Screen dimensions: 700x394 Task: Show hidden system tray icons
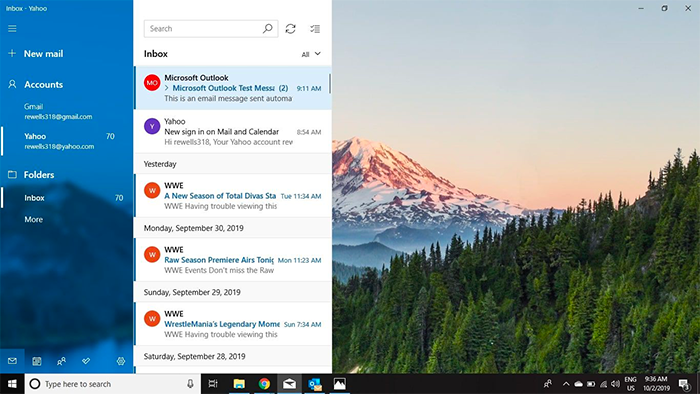click(566, 384)
